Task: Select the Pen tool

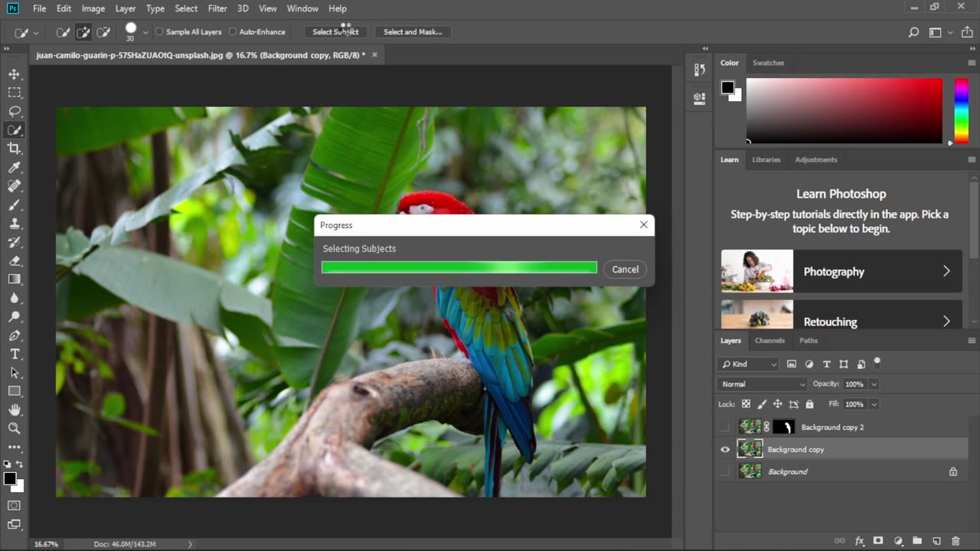Action: [x=15, y=335]
